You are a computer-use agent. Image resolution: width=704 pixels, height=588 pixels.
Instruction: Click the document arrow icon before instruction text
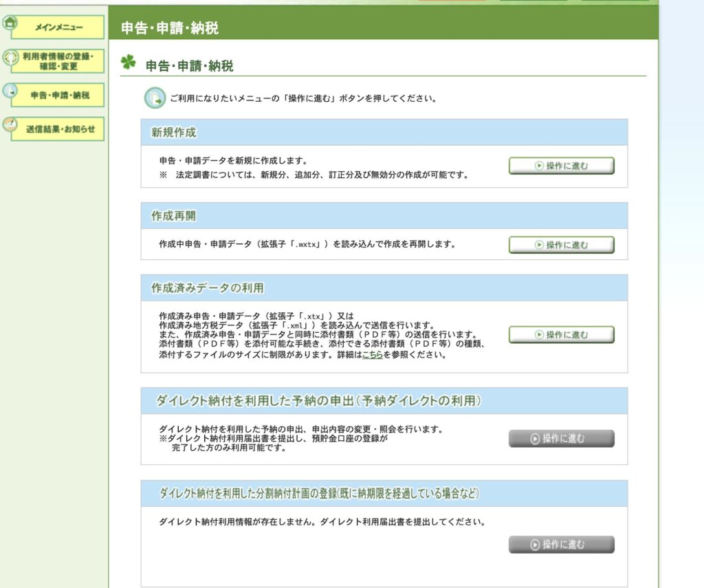(x=155, y=98)
